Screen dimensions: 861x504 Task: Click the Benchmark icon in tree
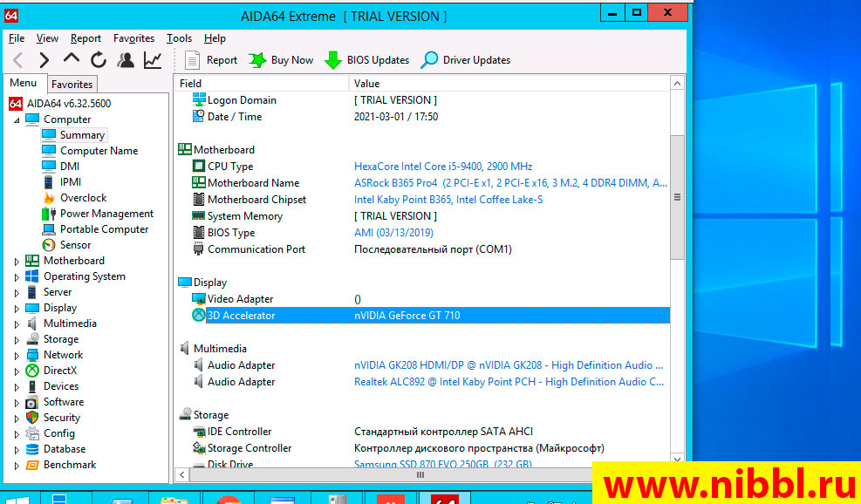coord(32,465)
